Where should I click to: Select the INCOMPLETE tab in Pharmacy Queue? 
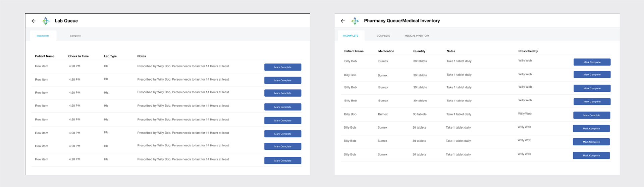coord(351,36)
